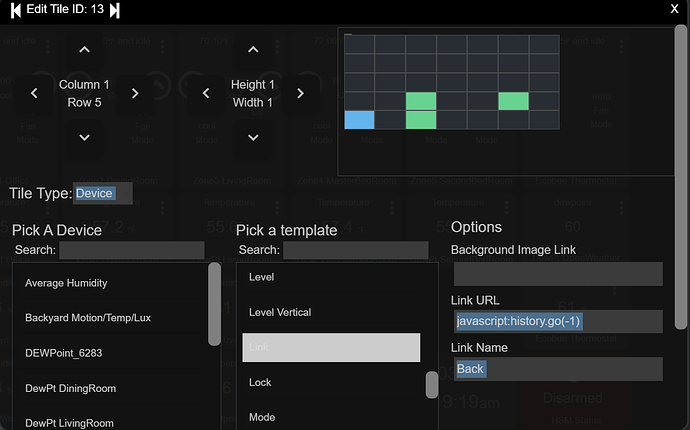Click the template search field
The width and height of the screenshot is (690, 430).
pyautogui.click(x=355, y=250)
